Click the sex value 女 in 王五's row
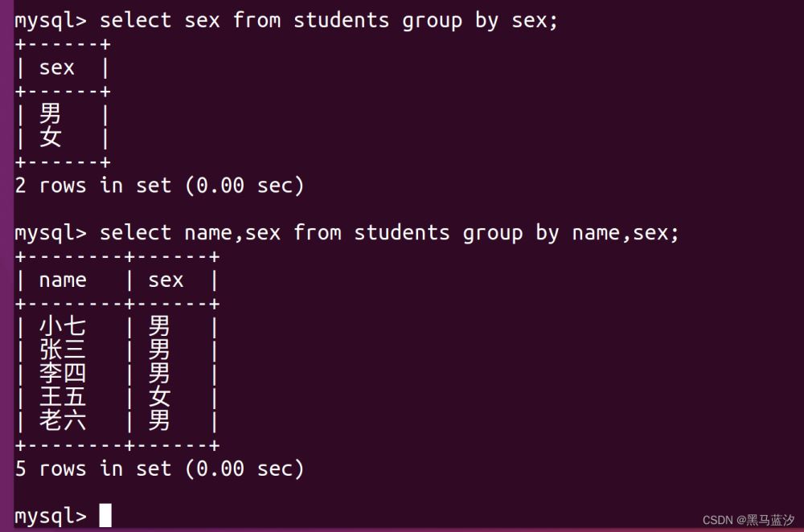Viewport: 804px width, 532px height. 159,396
